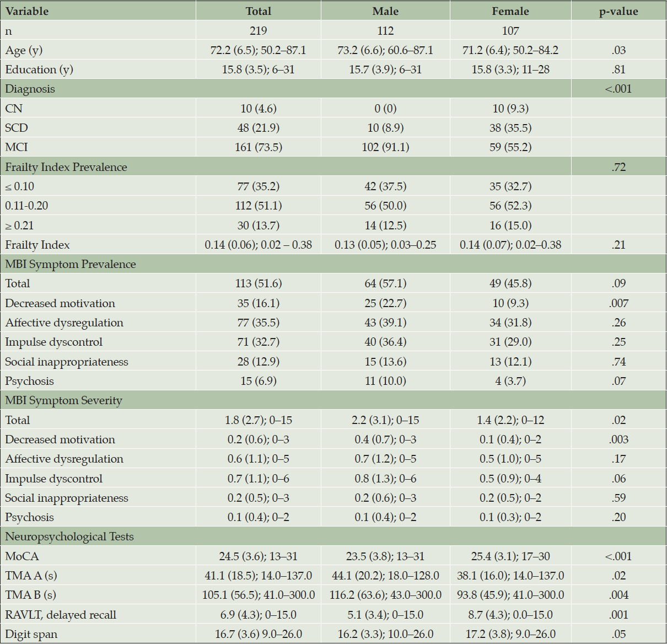Click the "Diagnosis" section heading

point(30,89)
